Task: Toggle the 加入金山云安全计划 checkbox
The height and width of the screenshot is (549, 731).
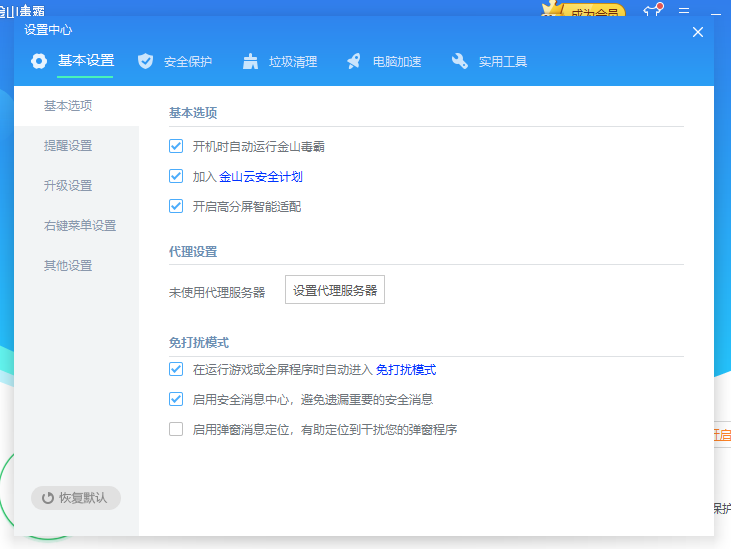Action: tap(176, 176)
